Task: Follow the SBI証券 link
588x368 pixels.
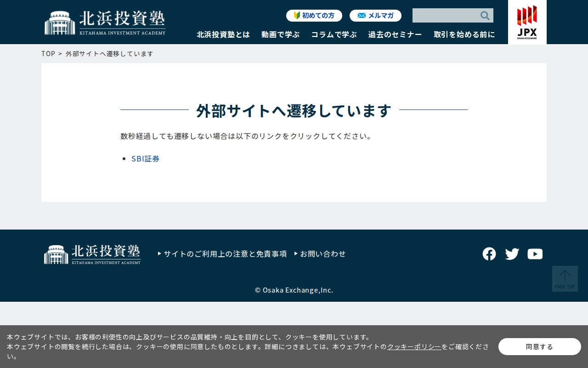Action: [146, 159]
